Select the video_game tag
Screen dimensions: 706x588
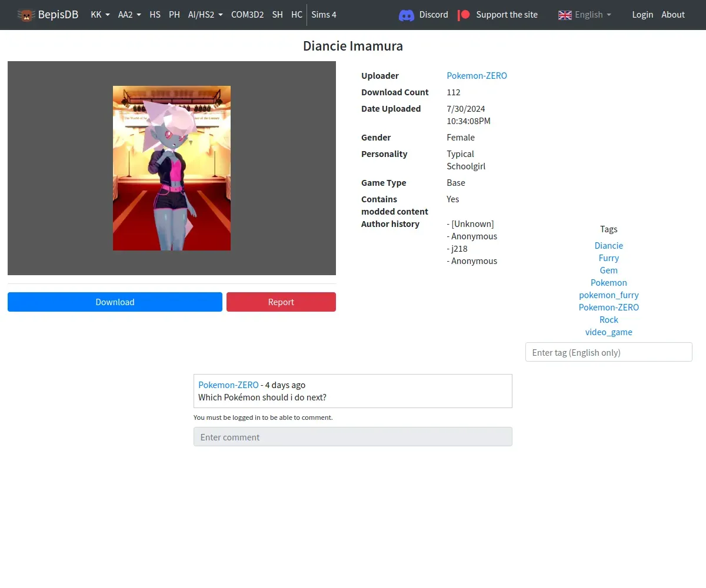click(609, 332)
